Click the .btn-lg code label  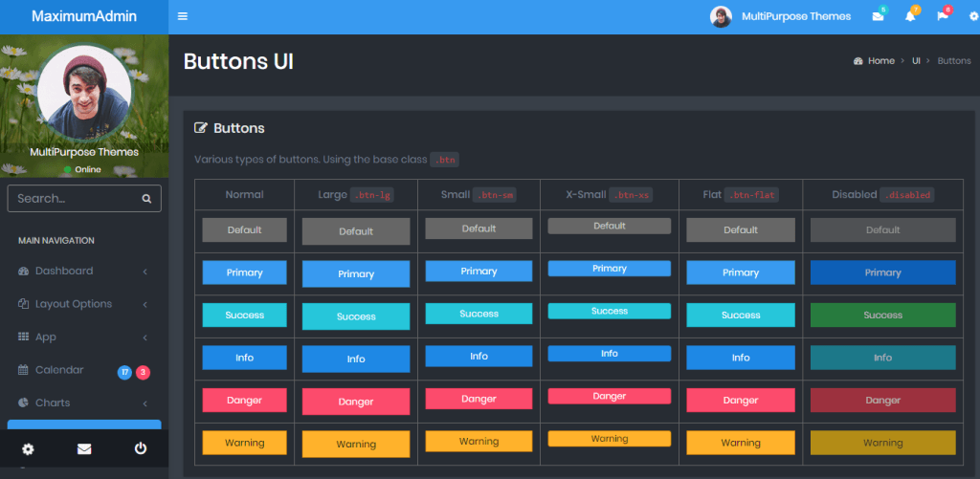coord(373,195)
